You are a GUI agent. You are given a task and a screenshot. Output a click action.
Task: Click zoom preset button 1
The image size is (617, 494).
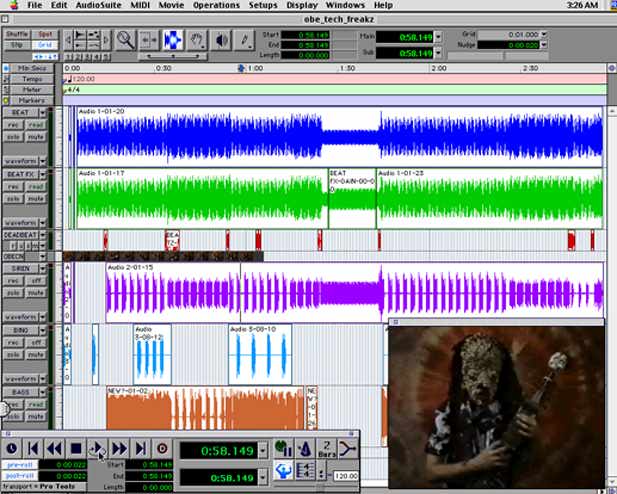pyautogui.click(x=68, y=57)
